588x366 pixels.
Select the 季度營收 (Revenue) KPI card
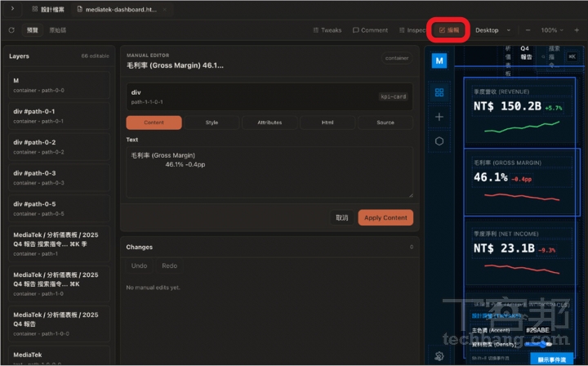(x=519, y=112)
